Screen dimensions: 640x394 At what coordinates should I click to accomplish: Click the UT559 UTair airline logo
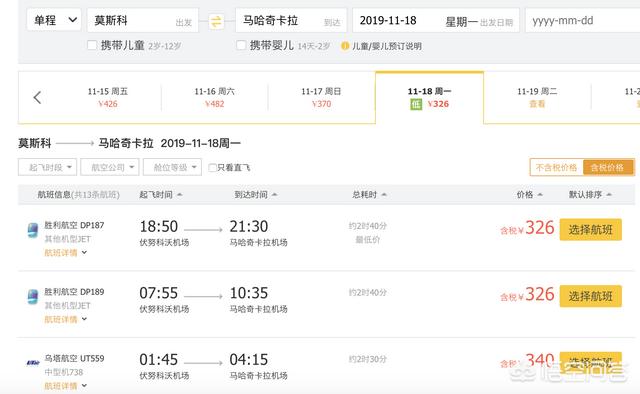point(33,362)
